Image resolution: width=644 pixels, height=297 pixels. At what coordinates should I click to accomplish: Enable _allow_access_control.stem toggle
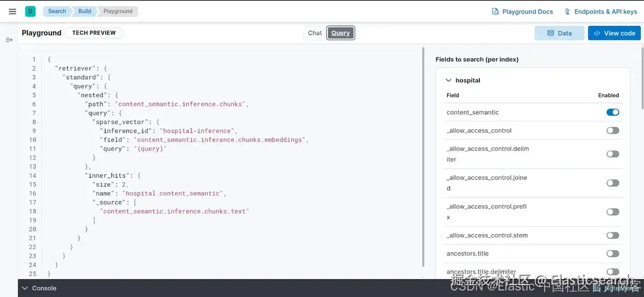[x=613, y=236]
